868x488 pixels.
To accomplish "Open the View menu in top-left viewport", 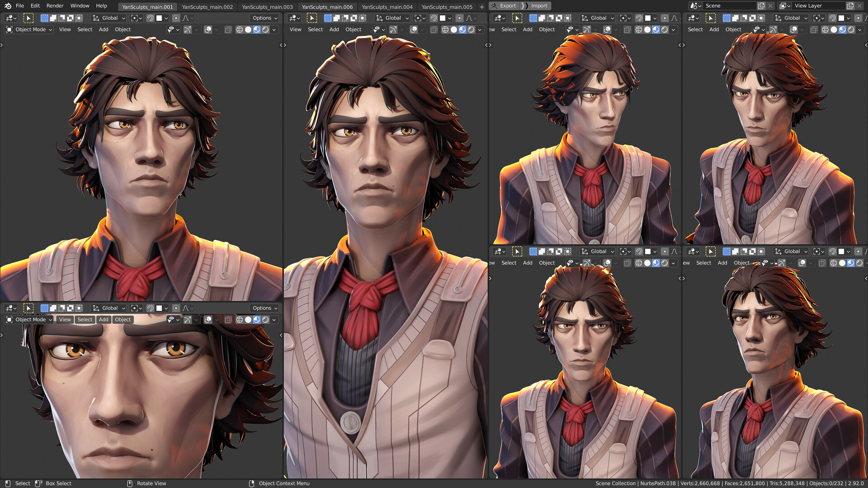I will 65,29.
